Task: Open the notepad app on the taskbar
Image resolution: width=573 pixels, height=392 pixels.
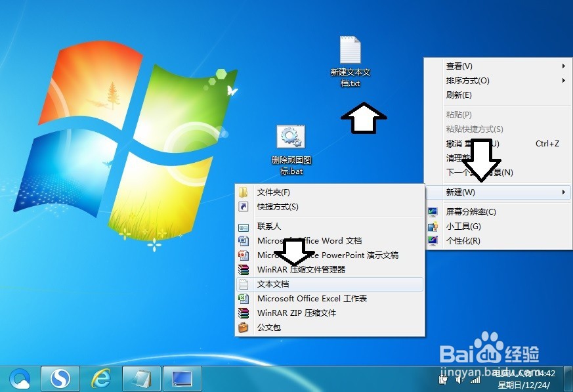Action: tap(141, 379)
